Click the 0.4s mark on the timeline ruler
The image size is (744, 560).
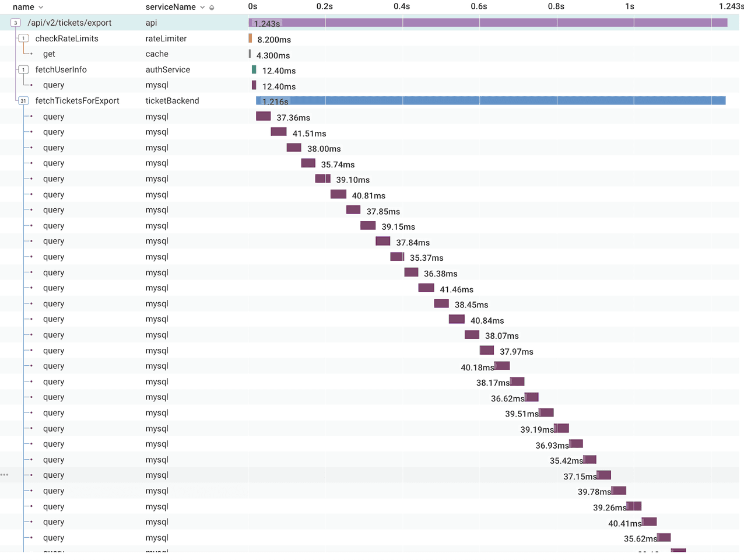[401, 6]
